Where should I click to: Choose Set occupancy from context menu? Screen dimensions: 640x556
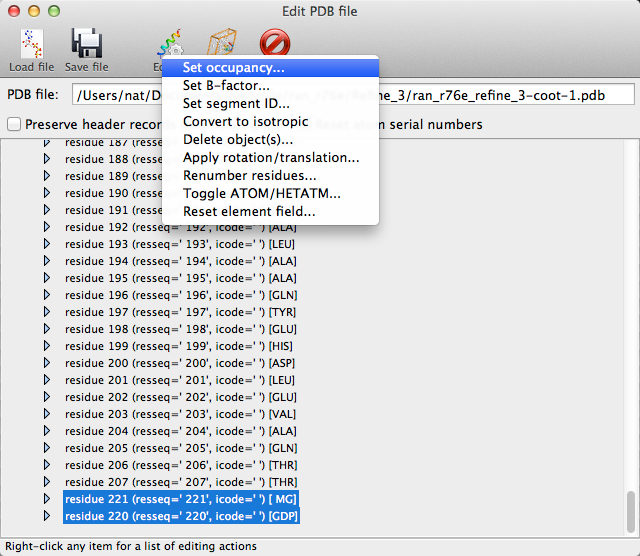click(233, 68)
